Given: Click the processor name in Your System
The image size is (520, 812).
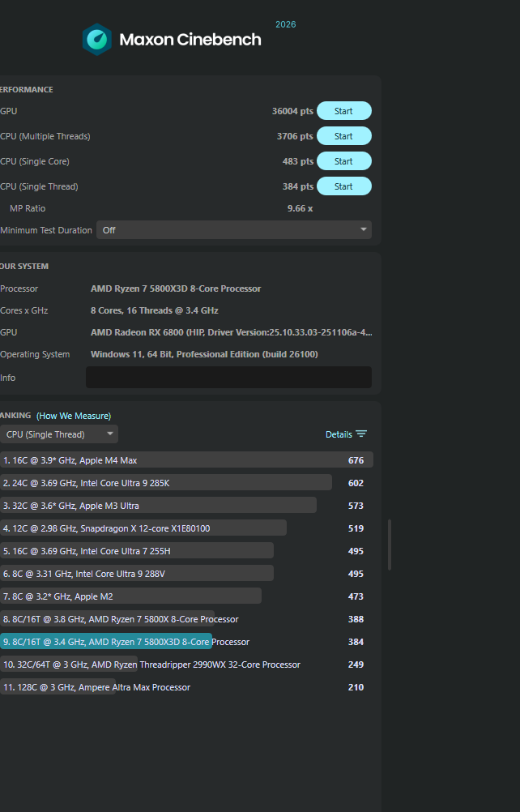Looking at the screenshot, I should pyautogui.click(x=176, y=288).
